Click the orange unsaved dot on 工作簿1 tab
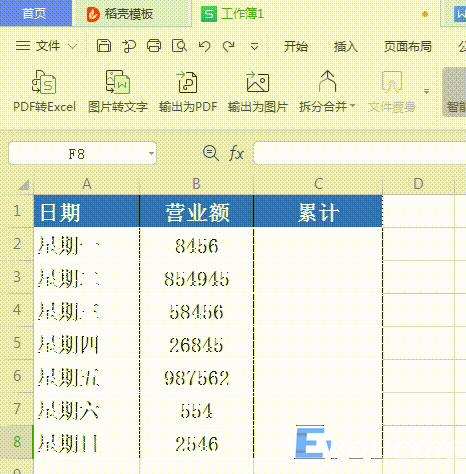 [x=425, y=14]
